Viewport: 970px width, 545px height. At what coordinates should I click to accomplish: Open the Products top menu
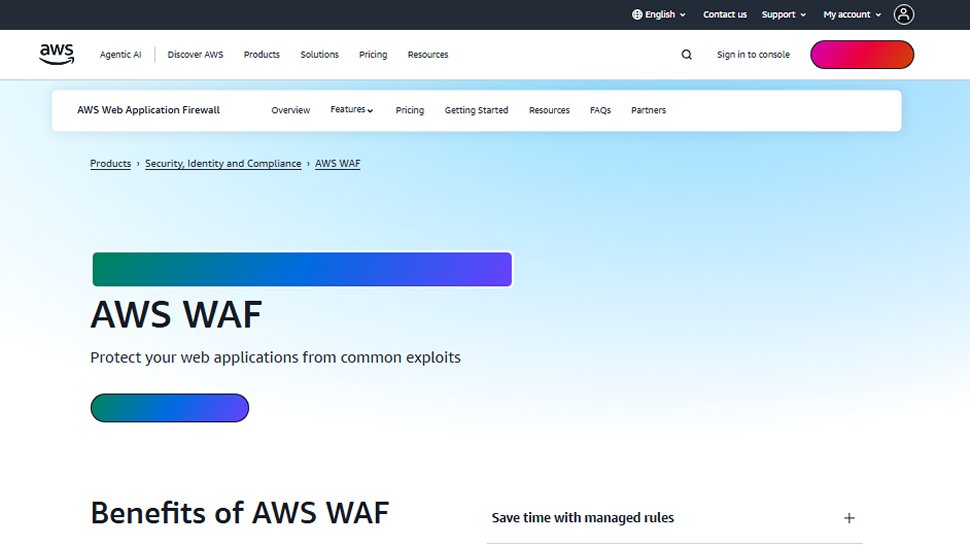262,54
